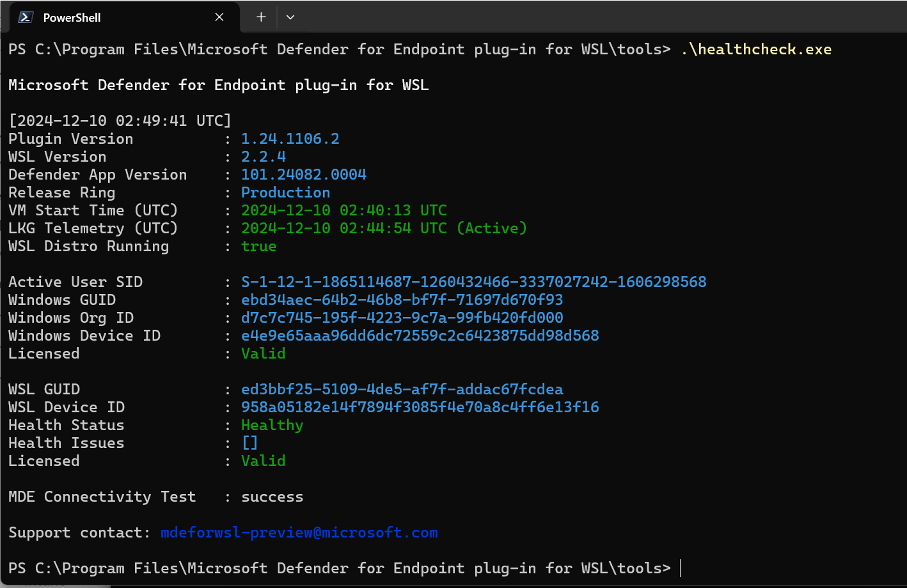Click the Plugin Version value 1.24.1106.2

pos(290,139)
